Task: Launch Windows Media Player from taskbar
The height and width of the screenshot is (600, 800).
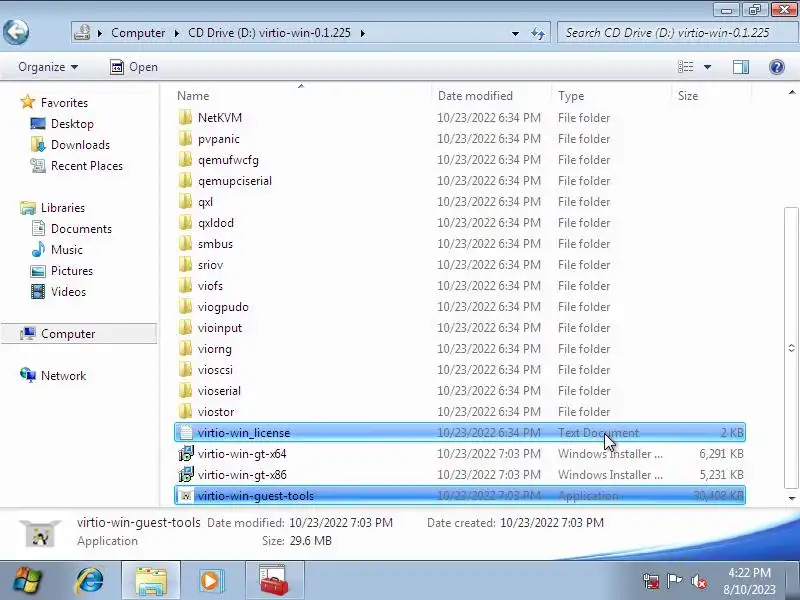Action: click(x=211, y=581)
